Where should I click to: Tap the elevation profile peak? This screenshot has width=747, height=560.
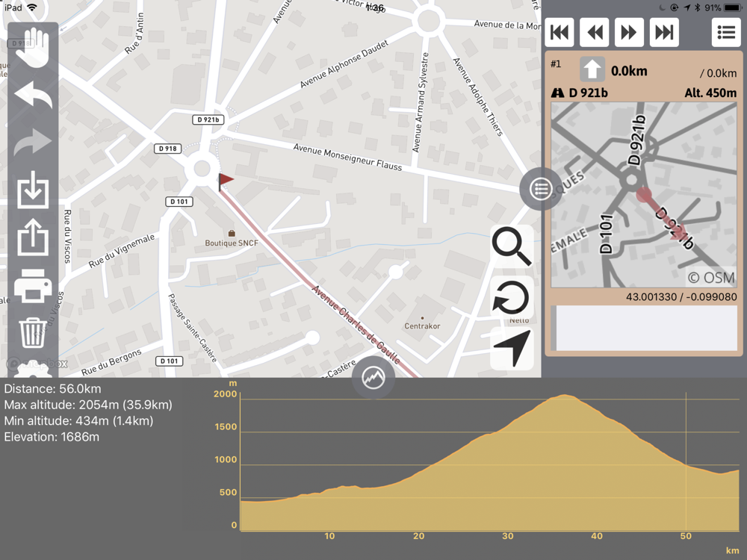(x=565, y=396)
